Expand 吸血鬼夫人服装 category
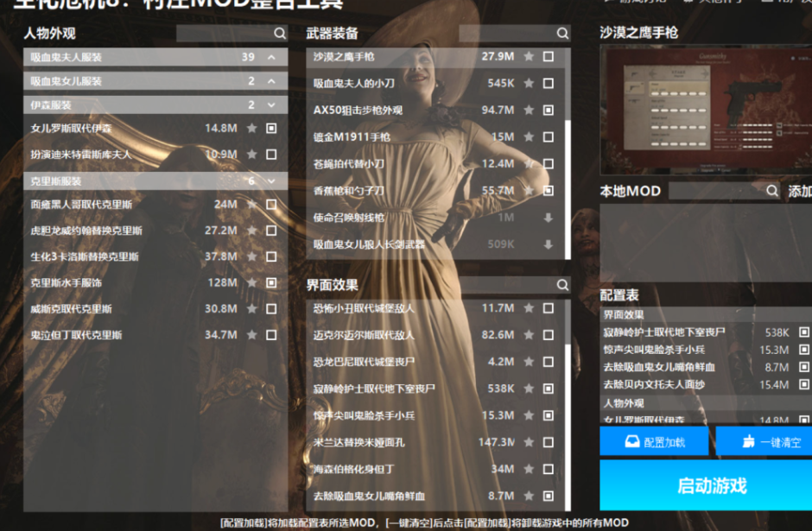Screen dimensions: 812x531 coord(271,57)
